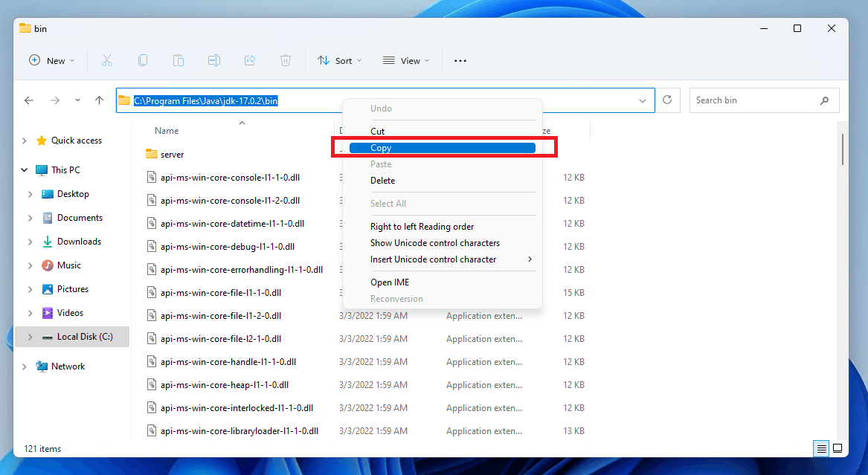The height and width of the screenshot is (475, 868).
Task: Click the Pictures icon in sidebar
Action: pyautogui.click(x=48, y=289)
